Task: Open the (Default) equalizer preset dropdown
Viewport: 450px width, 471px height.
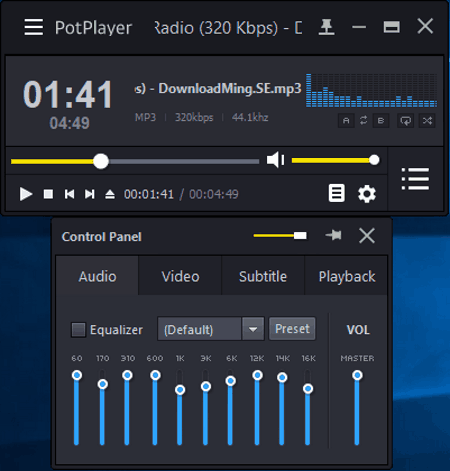Action: pos(211,329)
